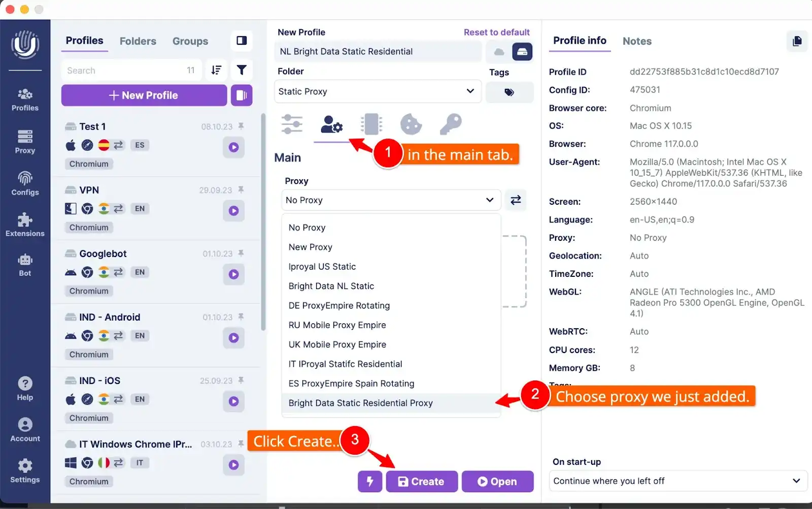Choose Iproyal US Static proxy
This screenshot has width=812, height=509.
click(x=391, y=267)
